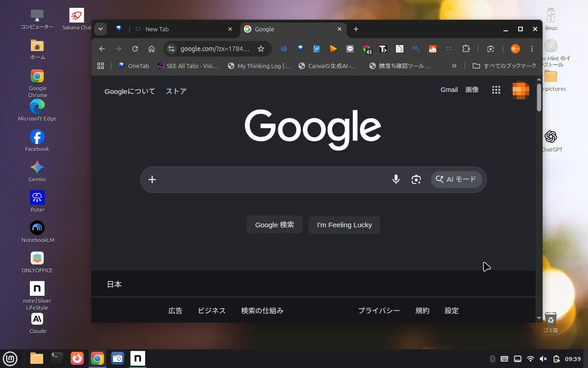Image resolution: width=588 pixels, height=368 pixels.
Task: Select the pinned gem icon tab
Action: click(118, 29)
